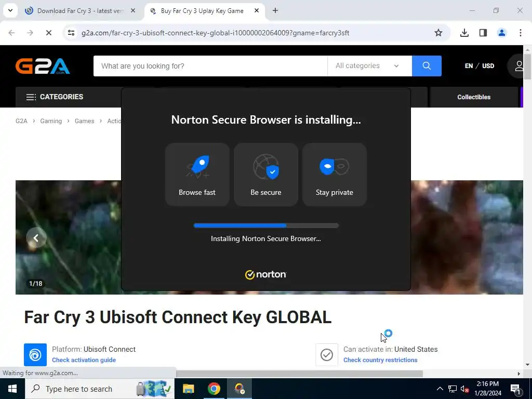Open the network status tray icon
The image size is (532, 399).
pos(453,389)
